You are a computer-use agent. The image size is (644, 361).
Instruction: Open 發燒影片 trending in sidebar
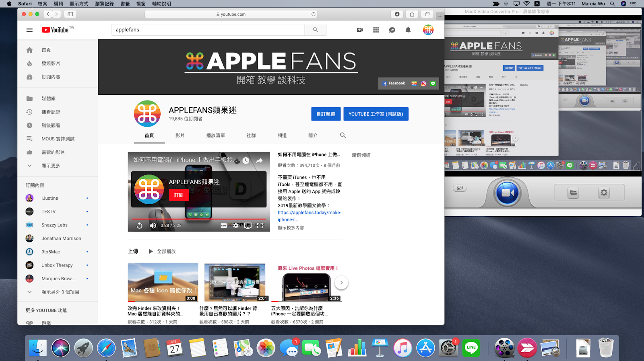coord(58,64)
